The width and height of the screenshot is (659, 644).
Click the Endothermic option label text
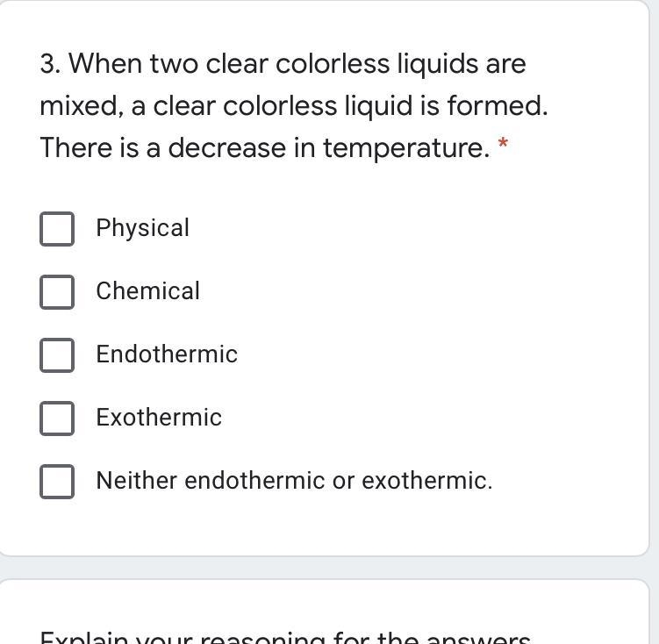[x=167, y=354]
